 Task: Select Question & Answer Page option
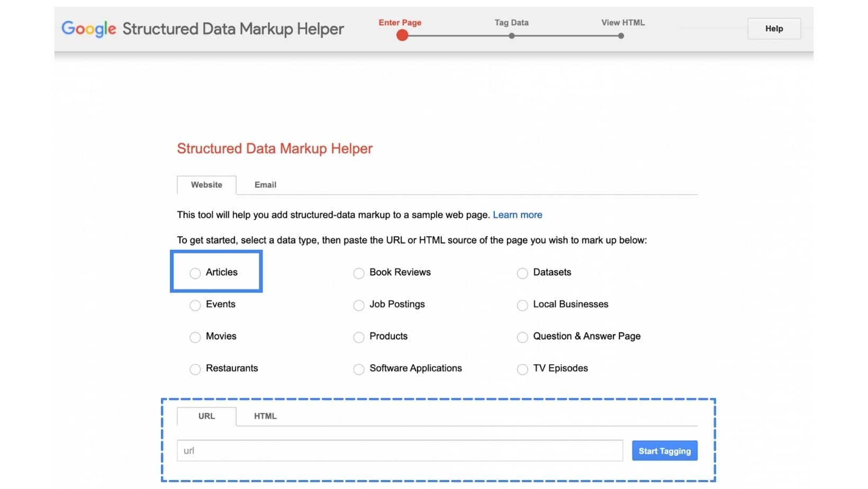point(522,337)
